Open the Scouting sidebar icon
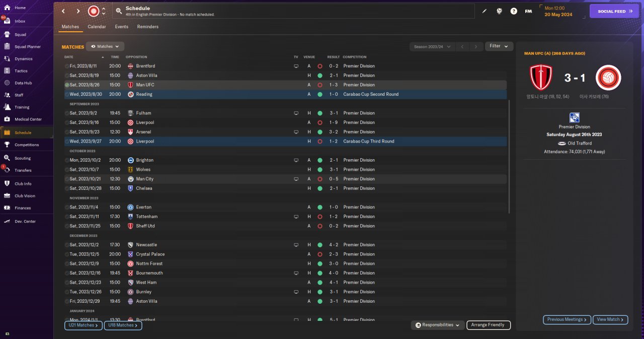 pos(7,158)
